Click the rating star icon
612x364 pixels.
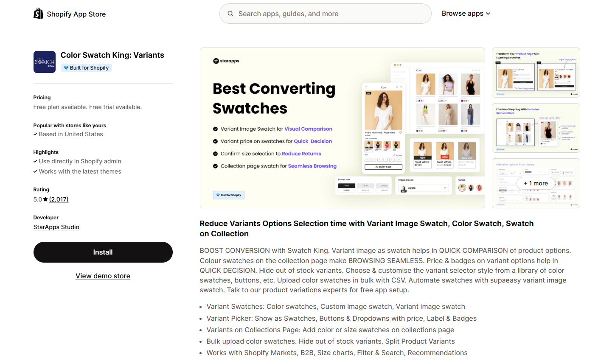[45, 199]
